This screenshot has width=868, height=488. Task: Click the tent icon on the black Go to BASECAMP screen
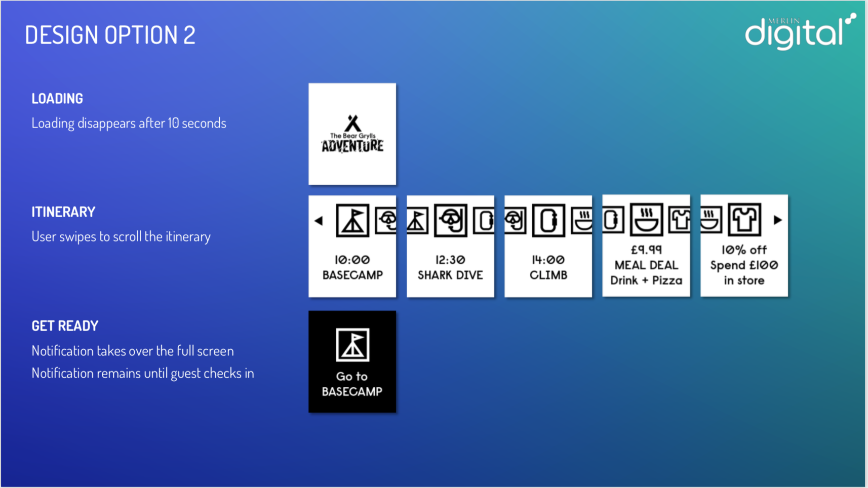click(352, 345)
